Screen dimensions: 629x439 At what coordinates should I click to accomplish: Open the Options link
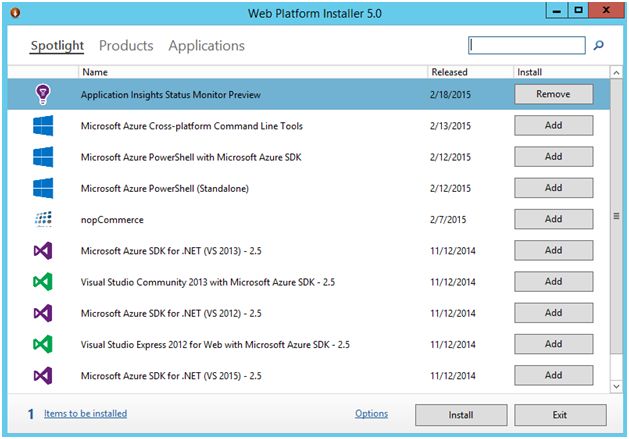(x=371, y=414)
